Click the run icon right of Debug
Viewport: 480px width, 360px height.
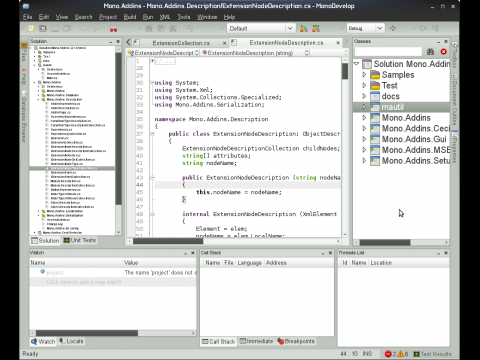[x=393, y=29]
